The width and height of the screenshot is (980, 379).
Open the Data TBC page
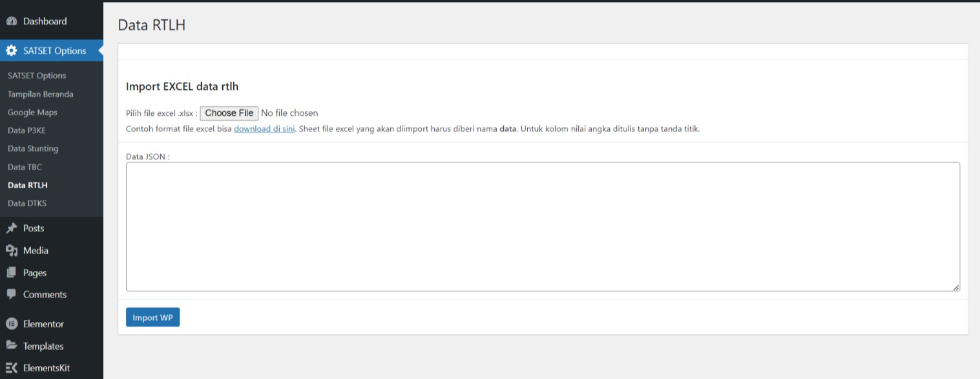tap(25, 167)
